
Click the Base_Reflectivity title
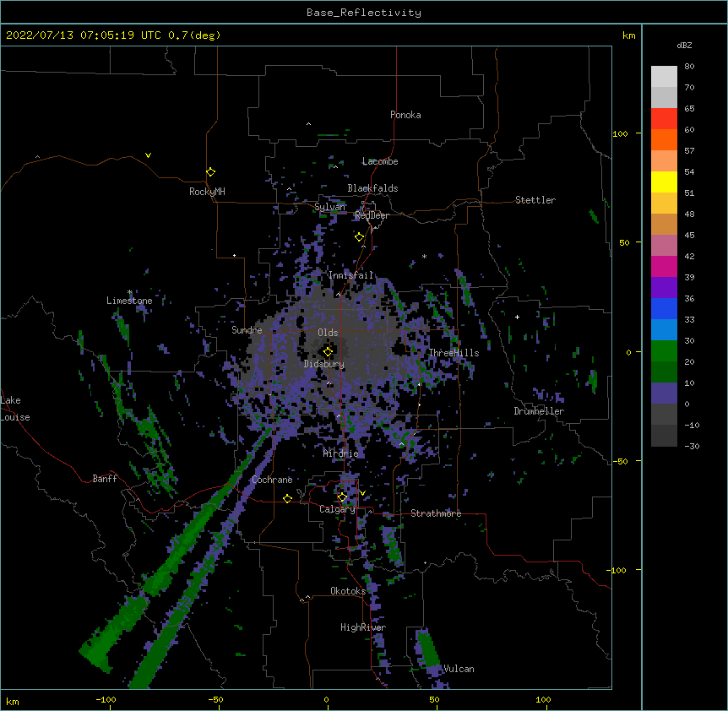pos(364,13)
